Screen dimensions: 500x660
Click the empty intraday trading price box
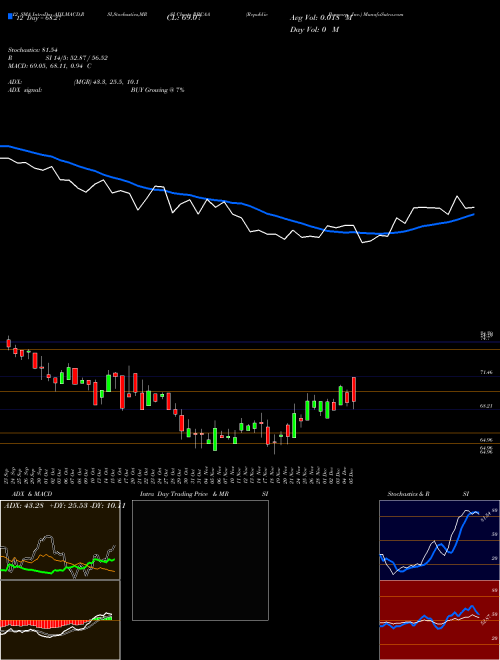200,560
